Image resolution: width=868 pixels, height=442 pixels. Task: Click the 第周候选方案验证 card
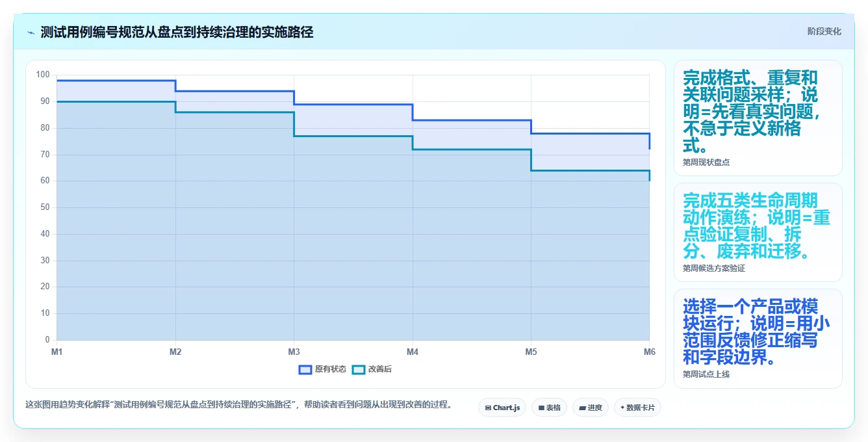[758, 233]
